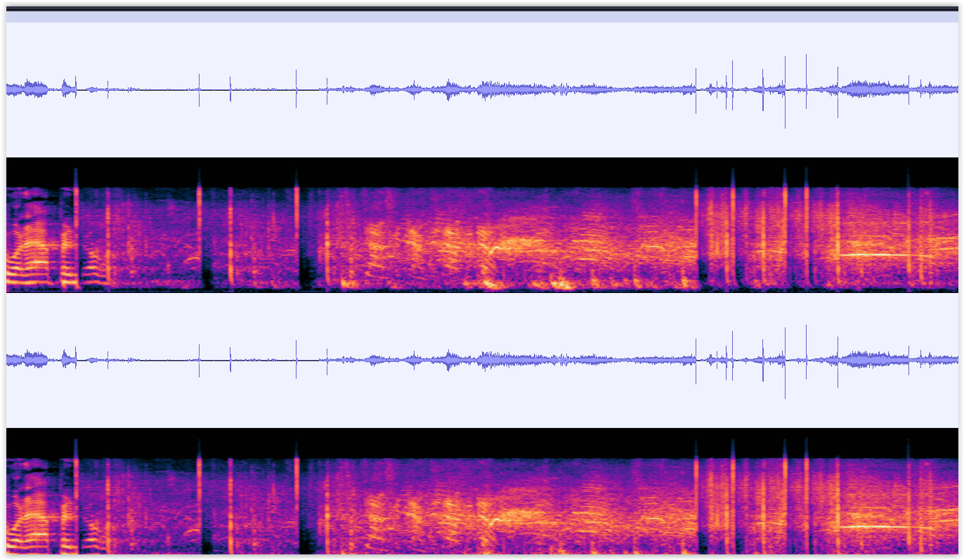Viewport: 964px width, 560px height.
Task: Click the light blue strip above the top waveform
Action: (x=482, y=17)
